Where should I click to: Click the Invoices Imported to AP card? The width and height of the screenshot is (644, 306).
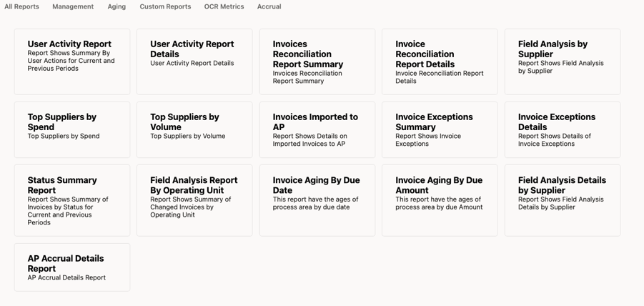[317, 129]
